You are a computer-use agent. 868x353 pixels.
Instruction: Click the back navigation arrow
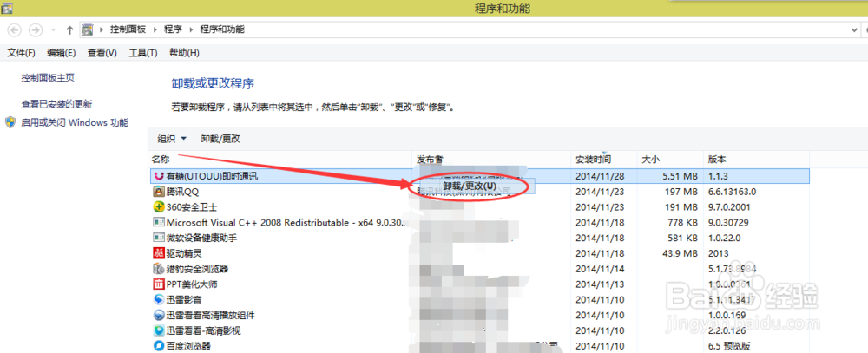(x=15, y=29)
